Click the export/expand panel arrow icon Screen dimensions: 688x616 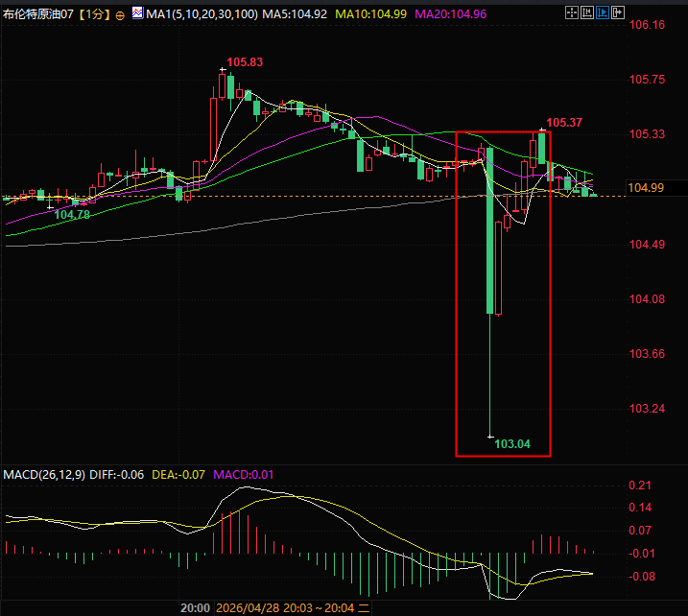pyautogui.click(x=618, y=12)
